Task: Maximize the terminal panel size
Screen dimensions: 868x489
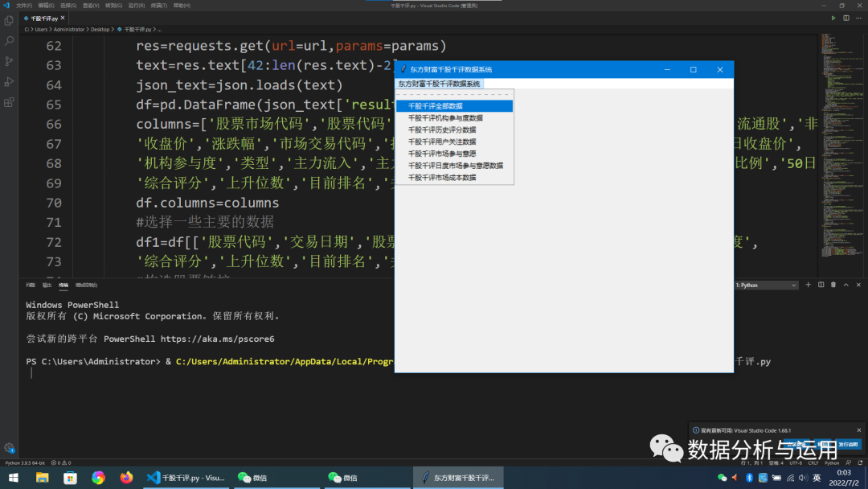Action: coord(845,285)
